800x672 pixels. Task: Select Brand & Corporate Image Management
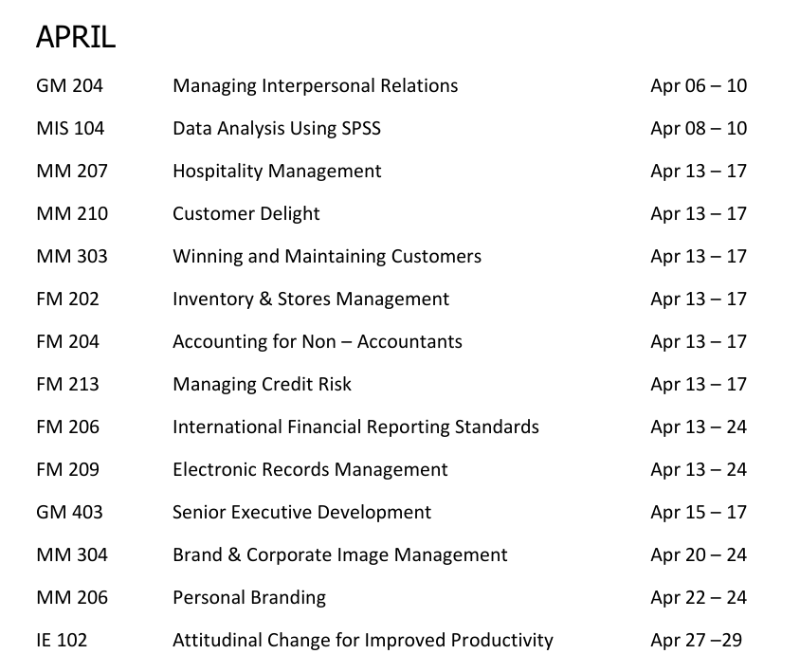[339, 554]
